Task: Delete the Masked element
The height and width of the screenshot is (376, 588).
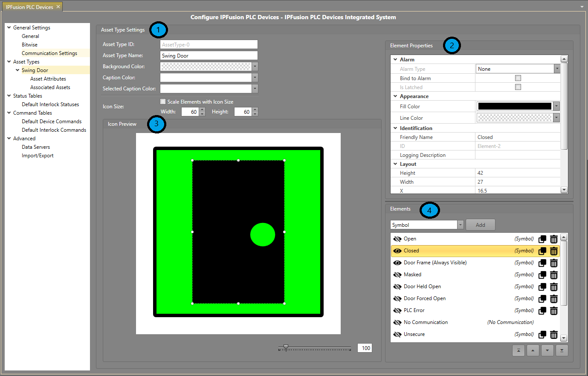Action: [553, 275]
